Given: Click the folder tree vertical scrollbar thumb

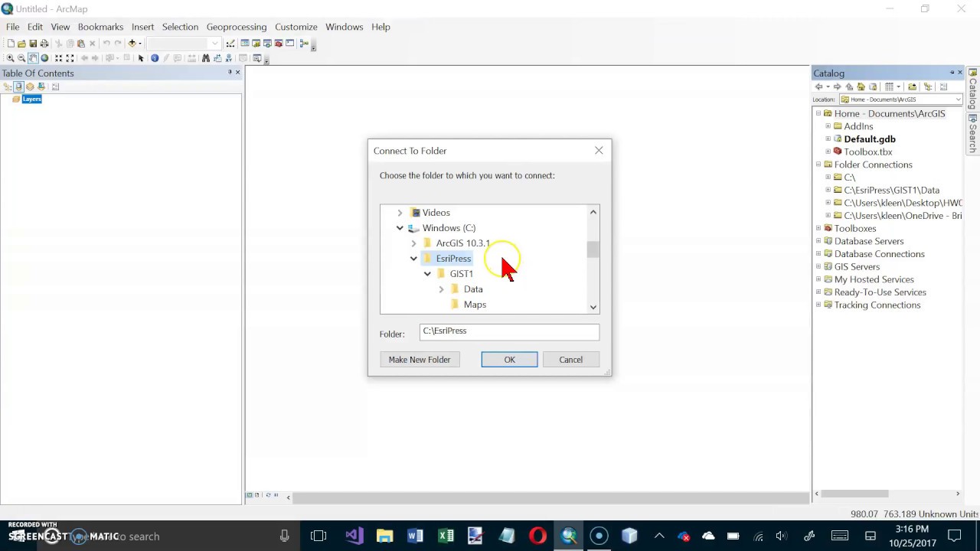Looking at the screenshot, I should coord(593,249).
